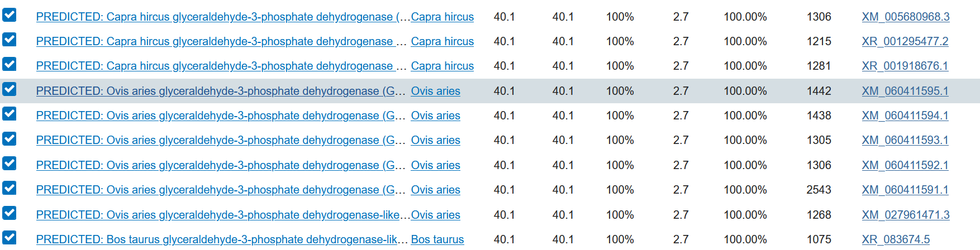The height and width of the screenshot is (250, 980).
Task: Click the Bos taurus organism link
Action: point(437,239)
